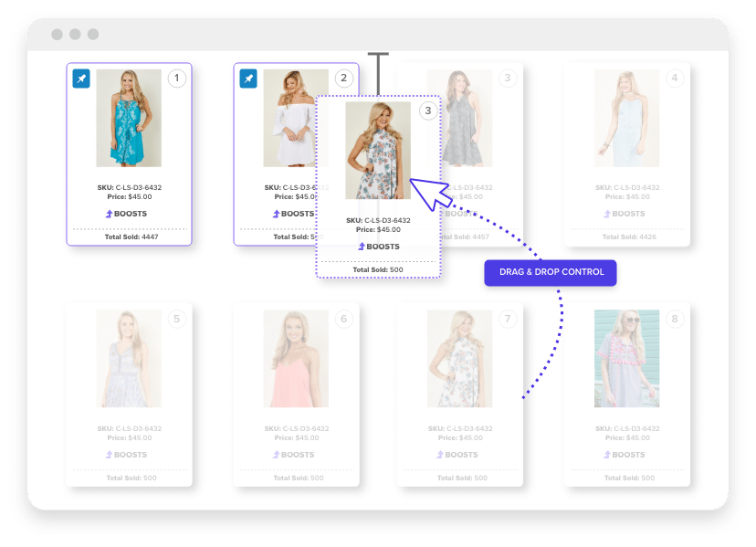Select the Boosts icon on product 1
Screen dimensions: 756x547
pos(128,213)
